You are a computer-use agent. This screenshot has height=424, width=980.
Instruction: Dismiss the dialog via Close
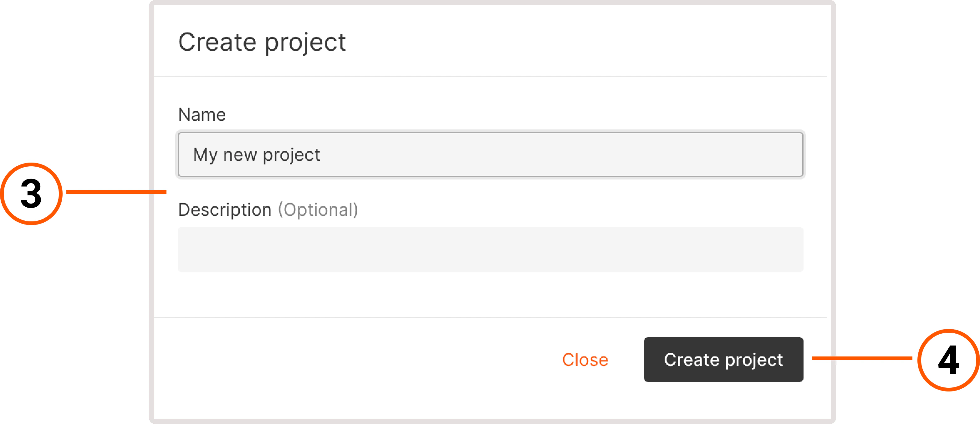coord(585,359)
